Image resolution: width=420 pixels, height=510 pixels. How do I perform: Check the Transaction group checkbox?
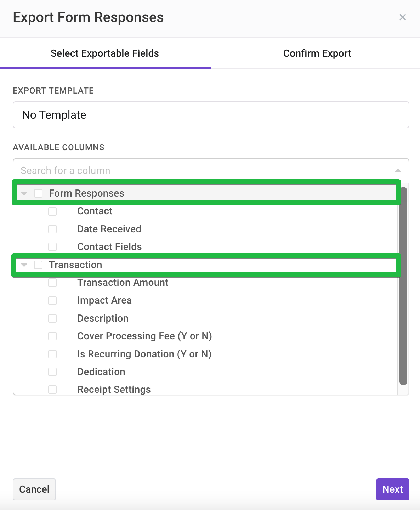click(x=38, y=265)
